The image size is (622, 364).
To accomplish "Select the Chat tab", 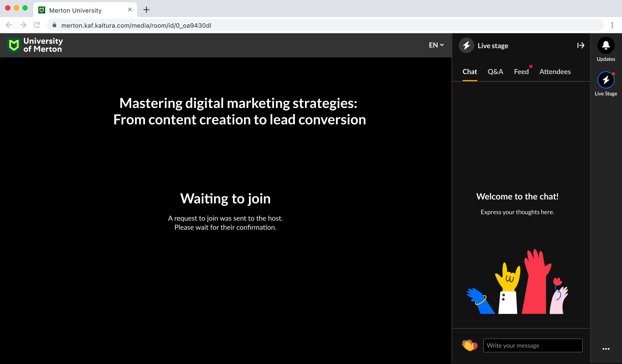I will click(469, 72).
